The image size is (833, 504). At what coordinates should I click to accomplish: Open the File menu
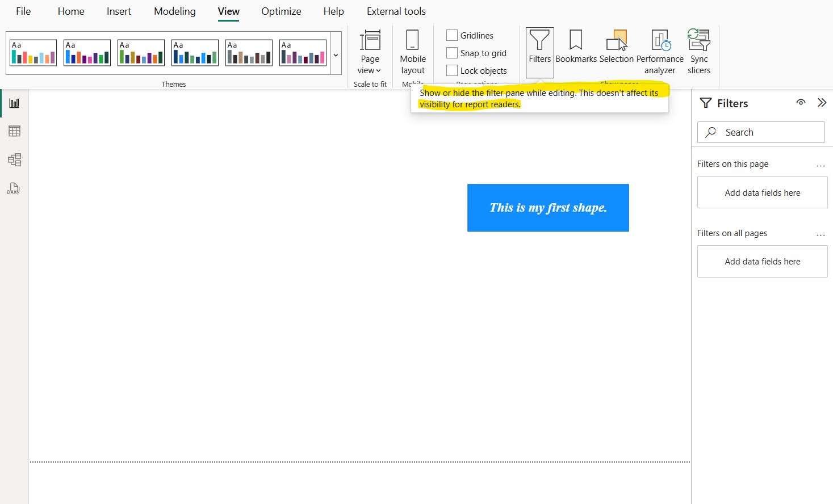tap(23, 11)
